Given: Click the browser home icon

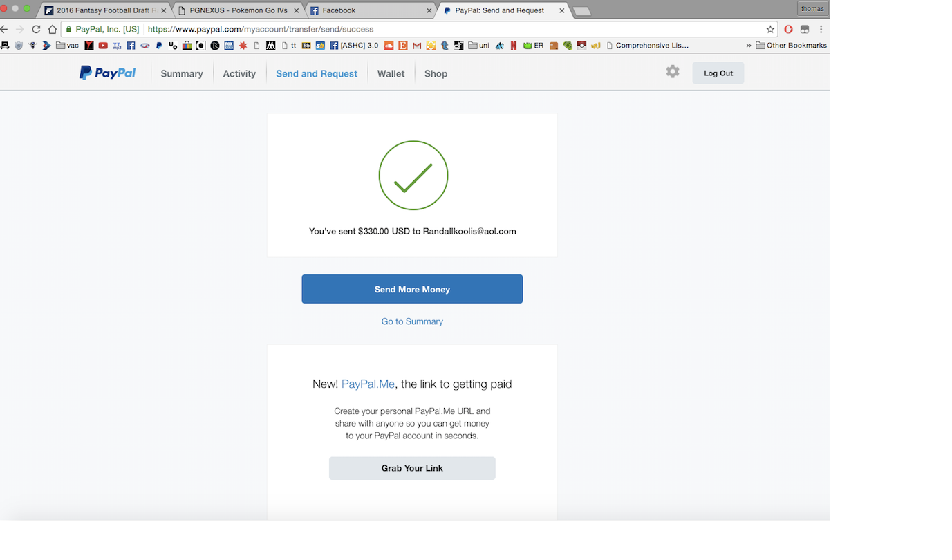Looking at the screenshot, I should (52, 29).
